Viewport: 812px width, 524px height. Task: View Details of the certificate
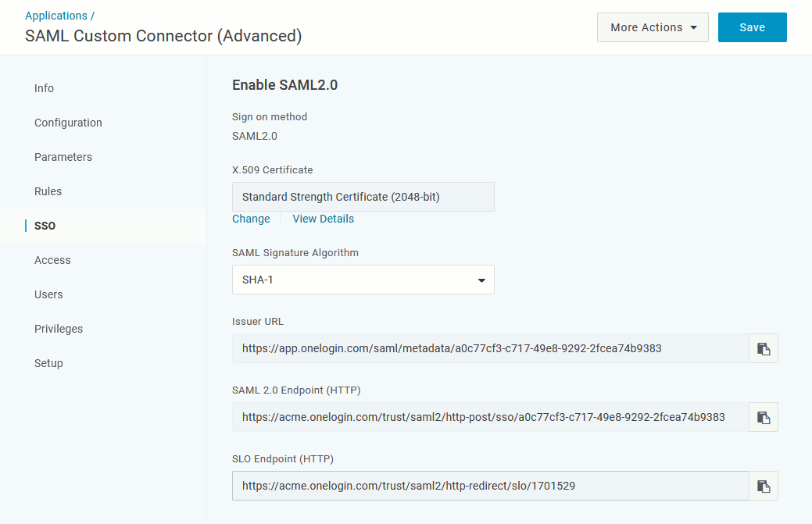(x=323, y=219)
